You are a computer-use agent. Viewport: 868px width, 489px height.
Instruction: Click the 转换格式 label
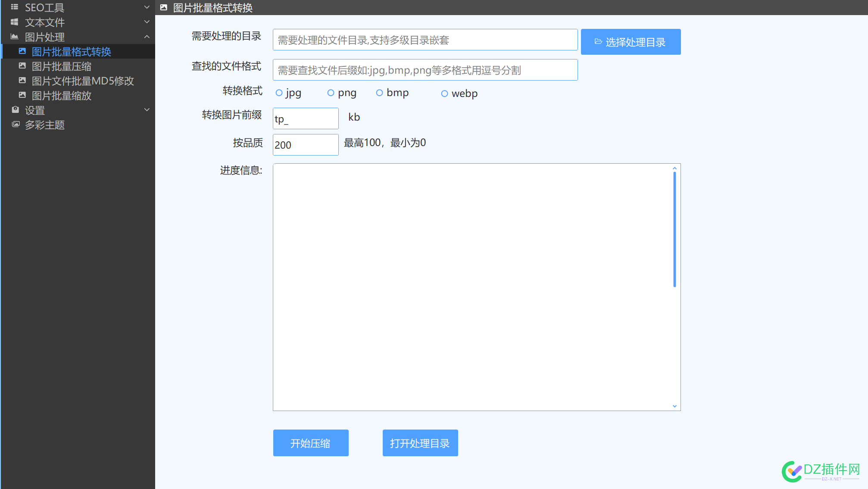tap(242, 90)
